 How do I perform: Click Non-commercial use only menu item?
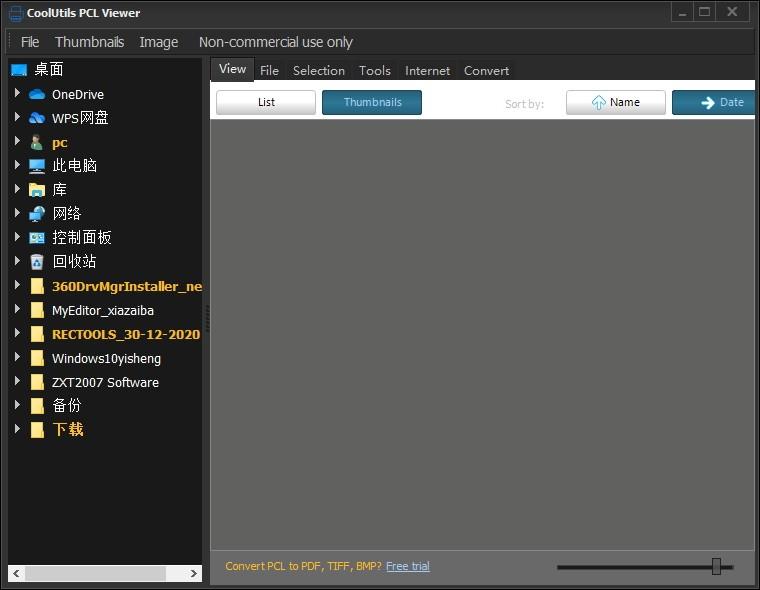[275, 42]
